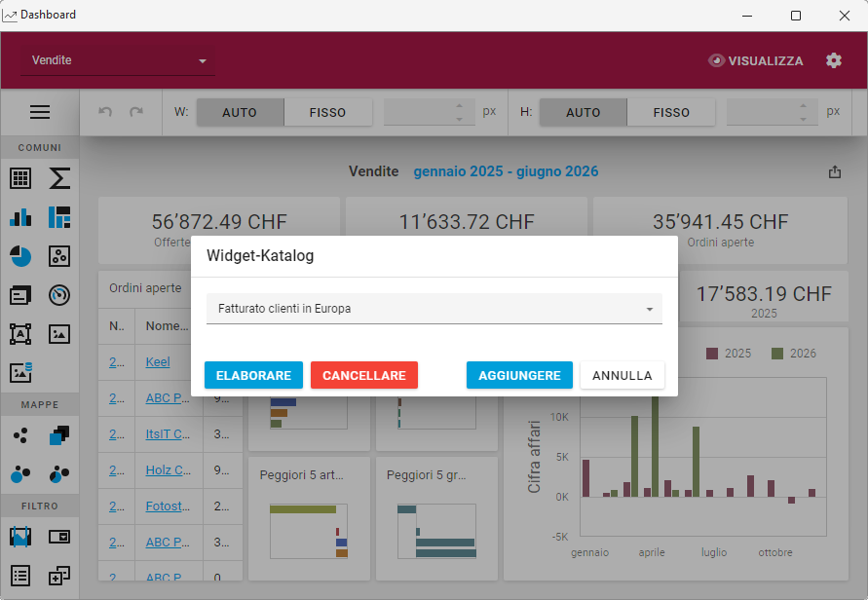The width and height of the screenshot is (868, 600).
Task: Click AGGIUNGERE to add the widget
Action: coord(519,375)
